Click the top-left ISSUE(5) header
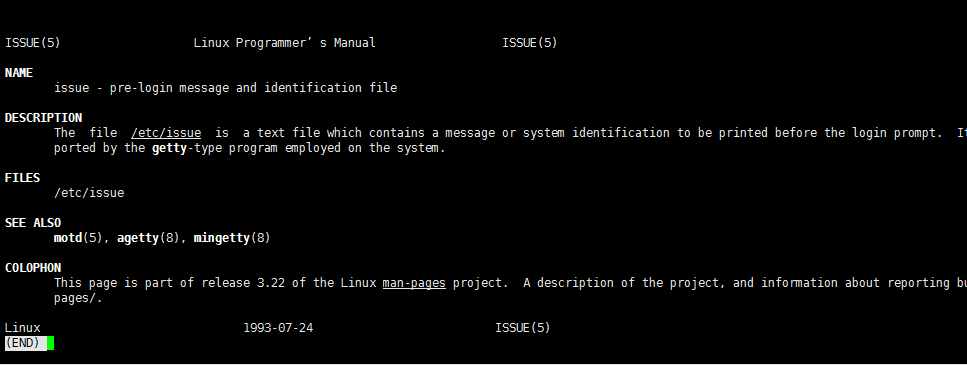This screenshot has width=967, height=365. pyautogui.click(x=33, y=43)
